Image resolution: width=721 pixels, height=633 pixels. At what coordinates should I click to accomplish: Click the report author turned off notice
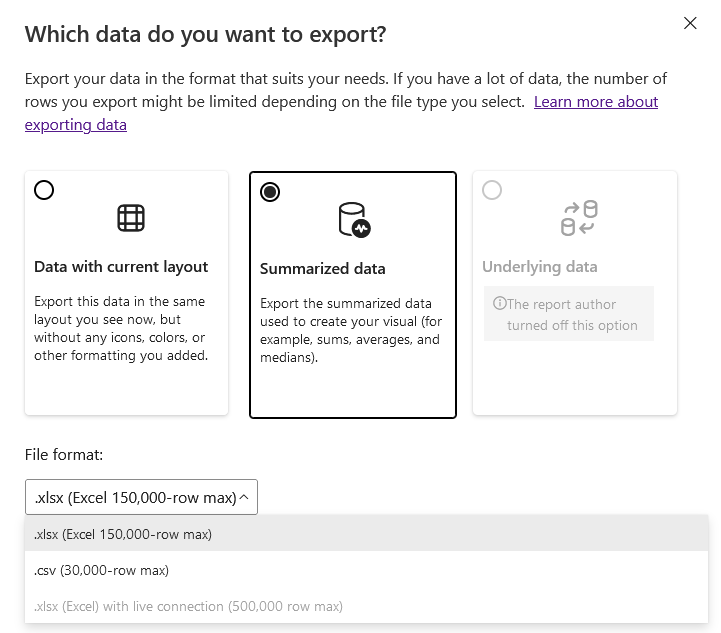[572, 315]
